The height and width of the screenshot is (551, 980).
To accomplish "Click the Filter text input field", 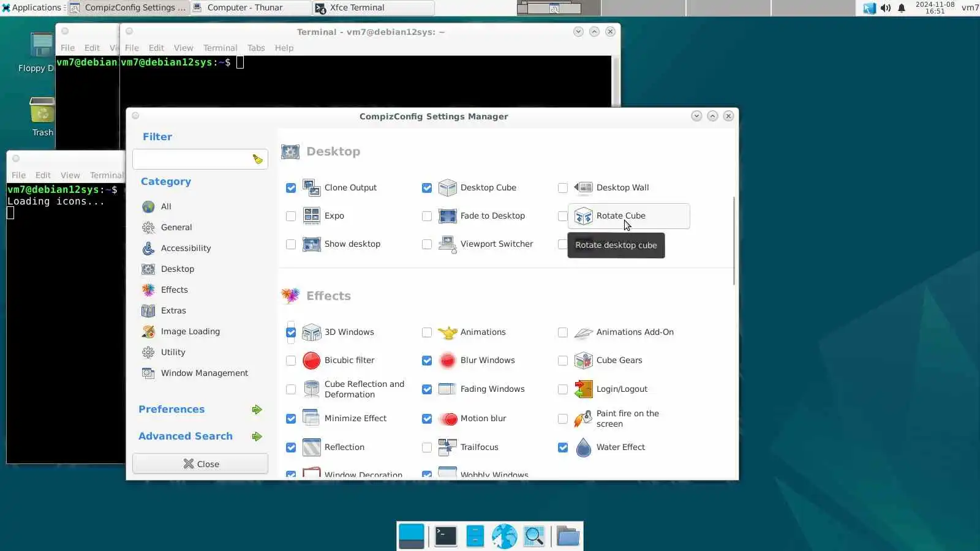I will coord(200,160).
